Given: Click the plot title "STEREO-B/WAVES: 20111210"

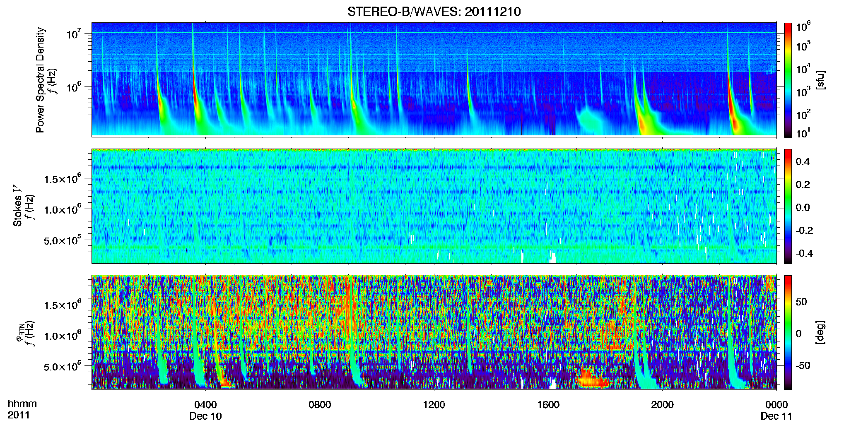Looking at the screenshot, I should coord(434,12).
